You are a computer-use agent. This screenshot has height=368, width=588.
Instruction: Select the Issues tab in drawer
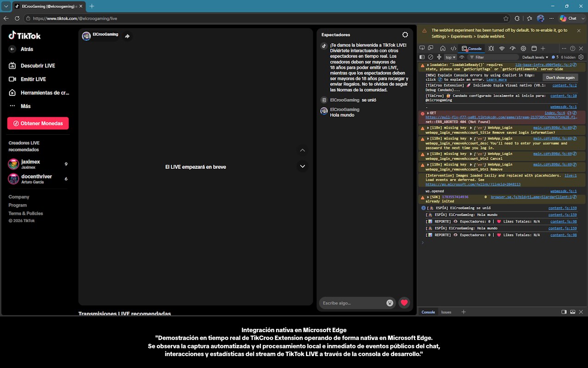pyautogui.click(x=446, y=312)
